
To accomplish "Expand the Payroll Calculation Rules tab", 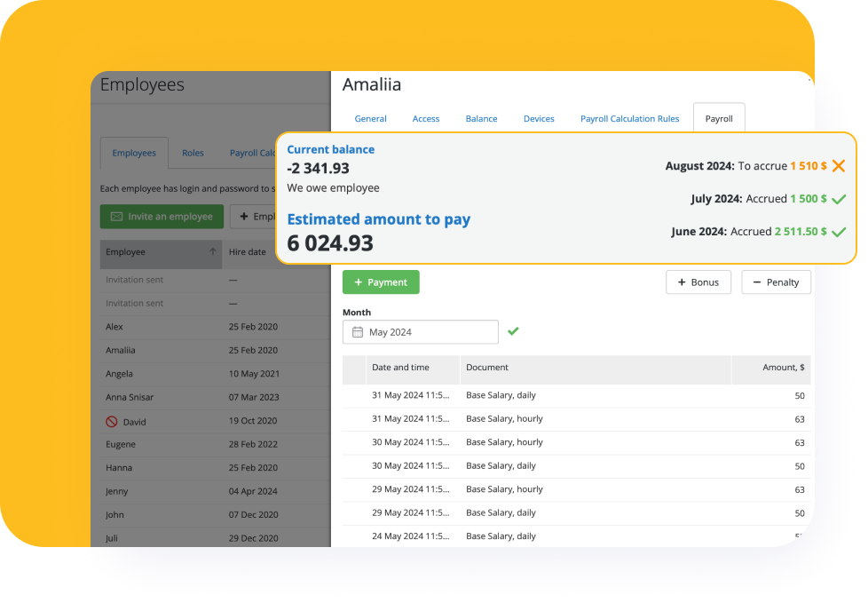I will (x=629, y=118).
